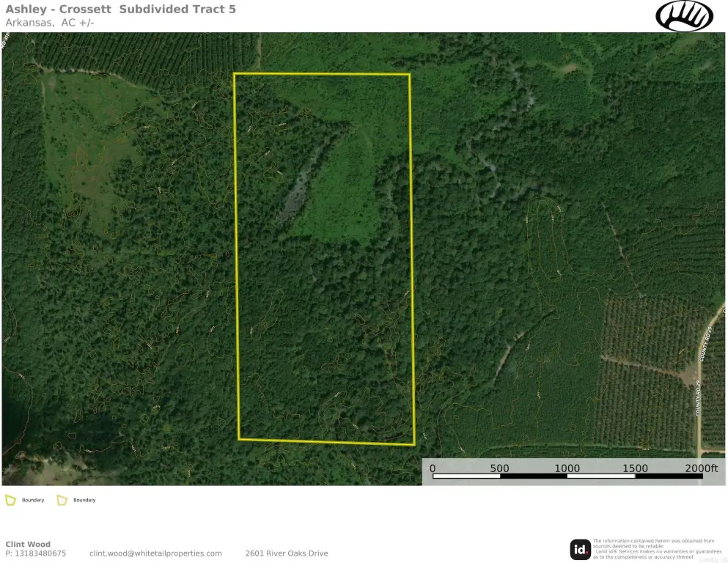Screen dimensions: 728x563
Task: Click the Arkansas, AC +/- subtitle
Action: pyautogui.click(x=50, y=23)
